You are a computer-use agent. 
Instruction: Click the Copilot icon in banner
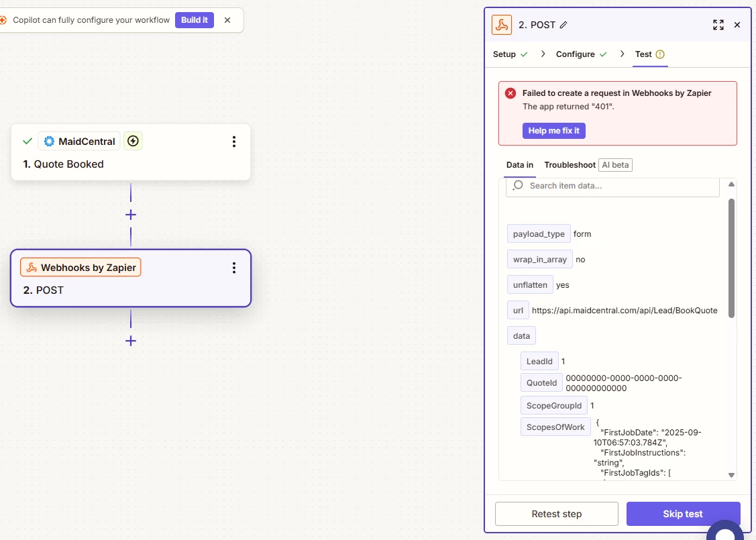click(x=3, y=19)
